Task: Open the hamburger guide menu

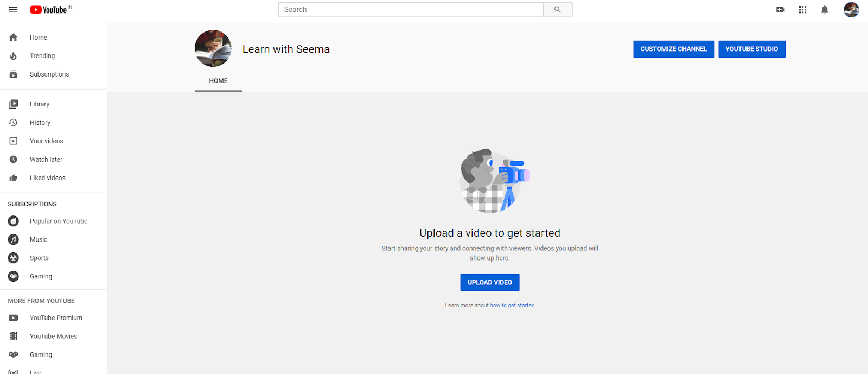Action: [x=14, y=10]
